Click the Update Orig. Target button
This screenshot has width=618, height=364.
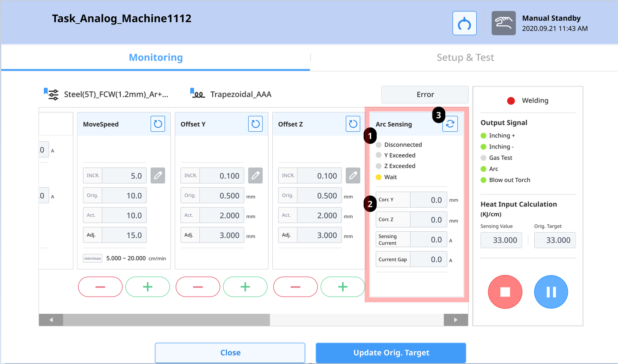(391, 353)
